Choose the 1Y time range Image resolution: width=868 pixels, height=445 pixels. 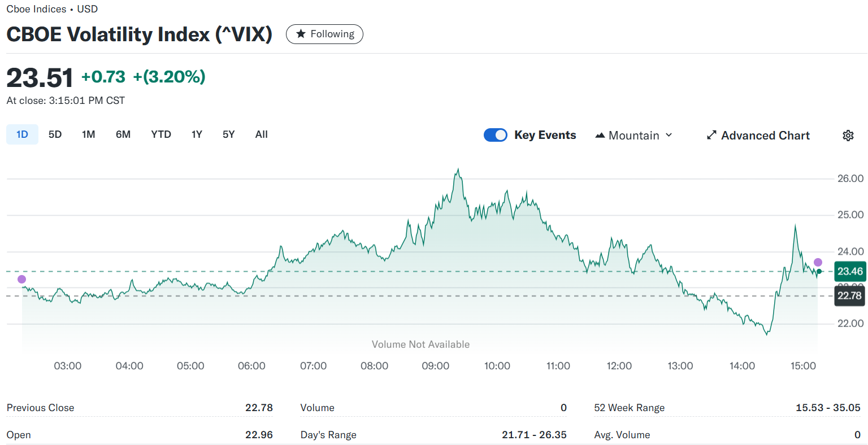coord(197,134)
